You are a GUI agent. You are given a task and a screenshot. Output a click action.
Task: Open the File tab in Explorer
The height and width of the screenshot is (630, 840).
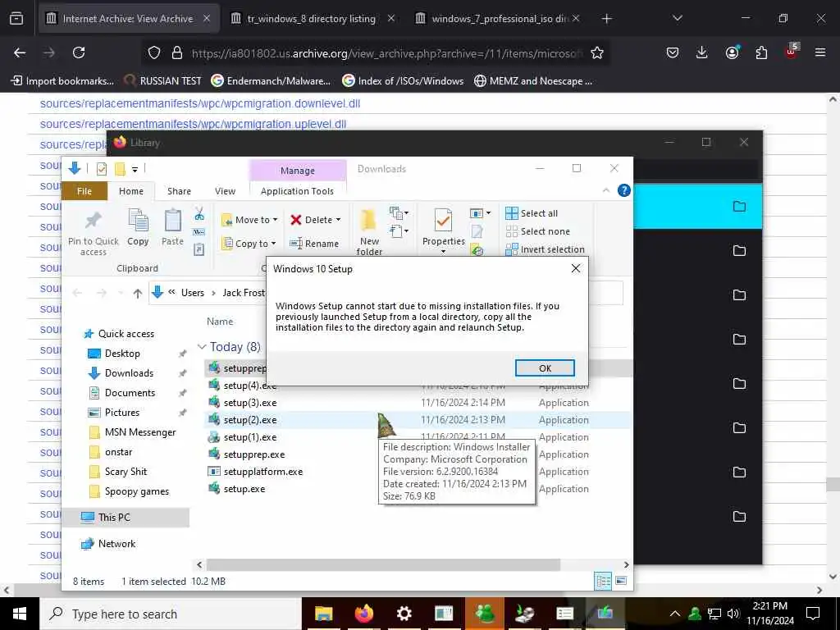(x=84, y=191)
